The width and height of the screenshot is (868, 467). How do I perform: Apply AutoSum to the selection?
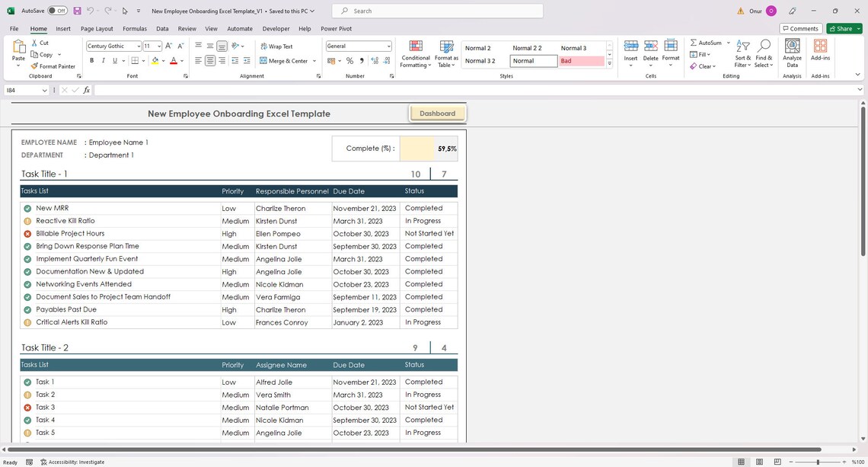pyautogui.click(x=707, y=43)
